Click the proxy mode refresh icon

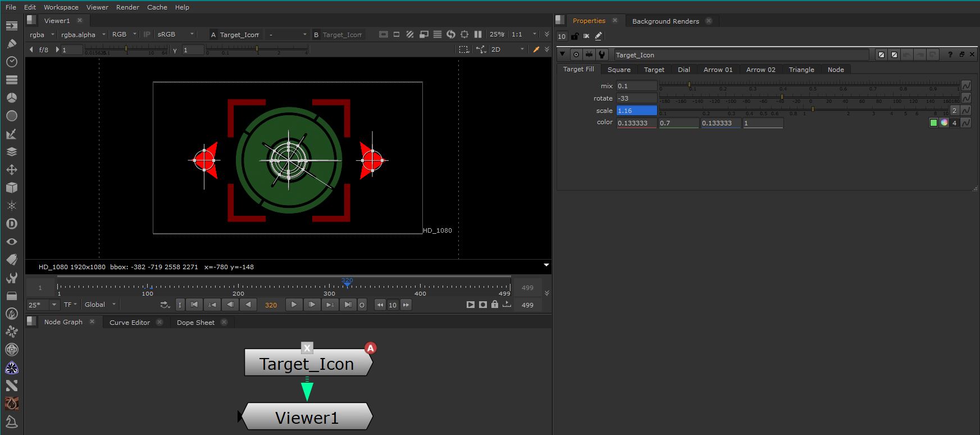(450, 34)
